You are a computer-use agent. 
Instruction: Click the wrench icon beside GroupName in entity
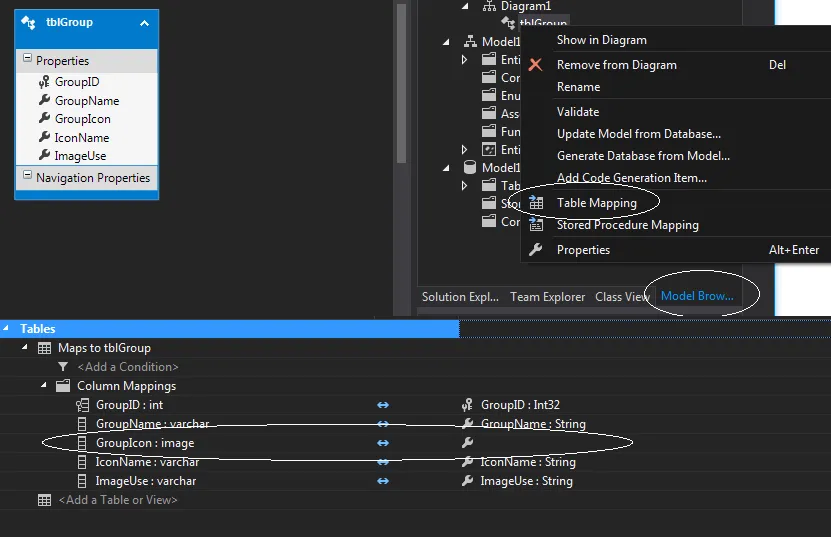point(45,100)
